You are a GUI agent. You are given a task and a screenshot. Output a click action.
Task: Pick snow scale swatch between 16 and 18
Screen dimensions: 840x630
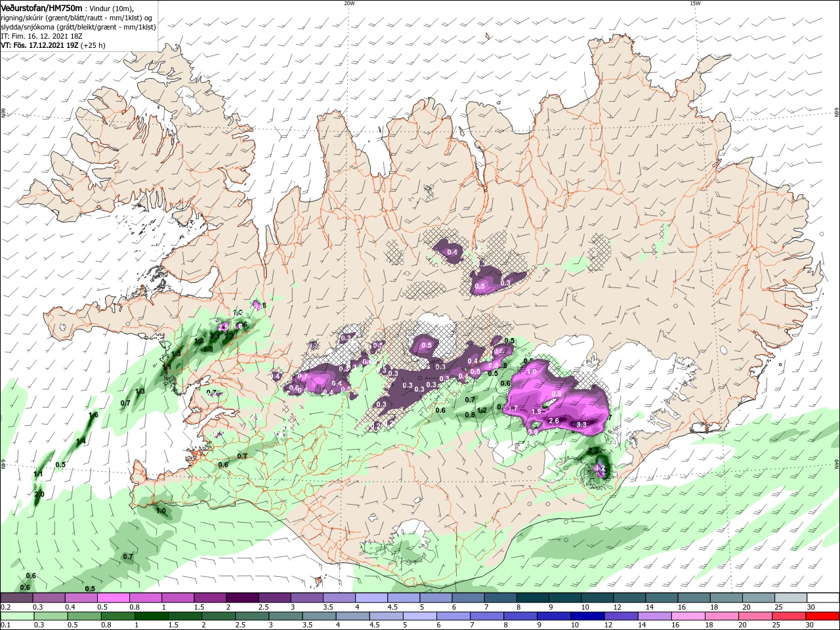pos(695,597)
